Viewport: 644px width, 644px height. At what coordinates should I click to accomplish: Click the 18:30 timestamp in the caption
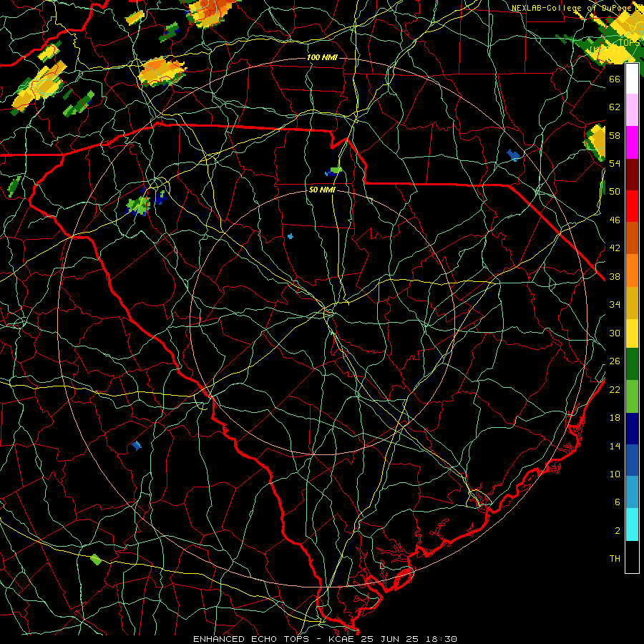click(441, 639)
